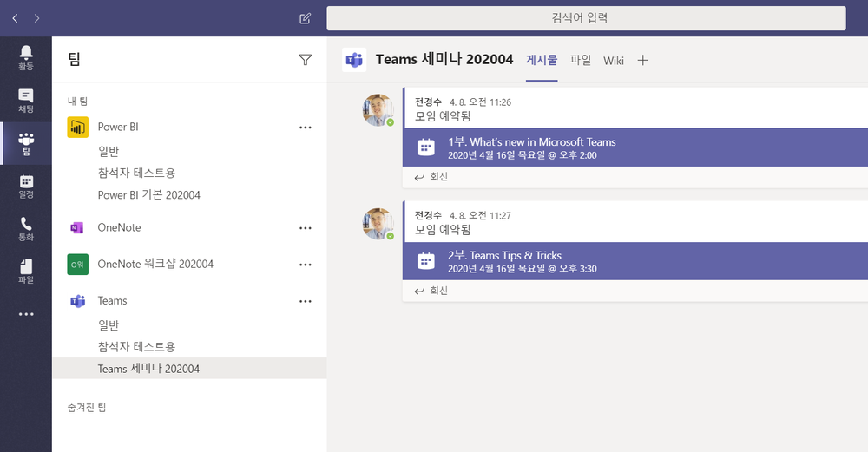Select Power BI 기본 202004 channel
This screenshot has width=868, height=452.
coord(148,195)
